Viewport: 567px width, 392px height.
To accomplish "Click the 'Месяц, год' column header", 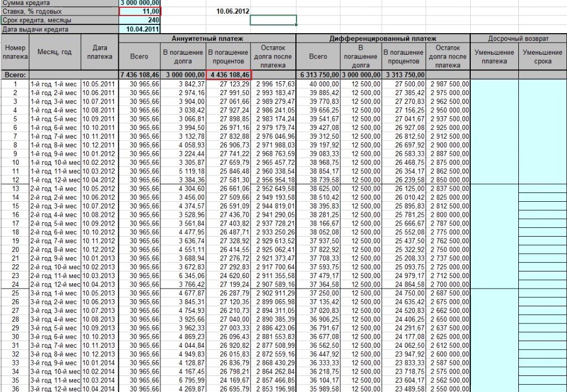I will pos(55,53).
